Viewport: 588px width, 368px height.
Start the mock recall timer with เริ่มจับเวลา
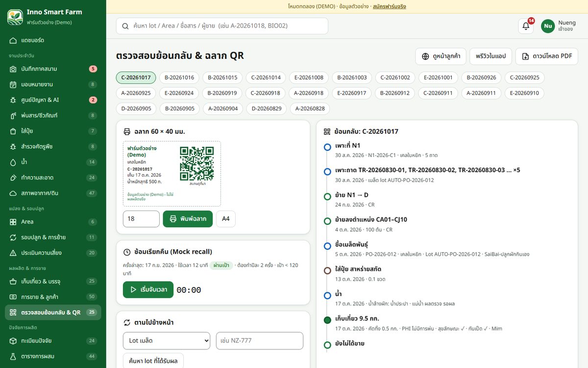coord(148,289)
